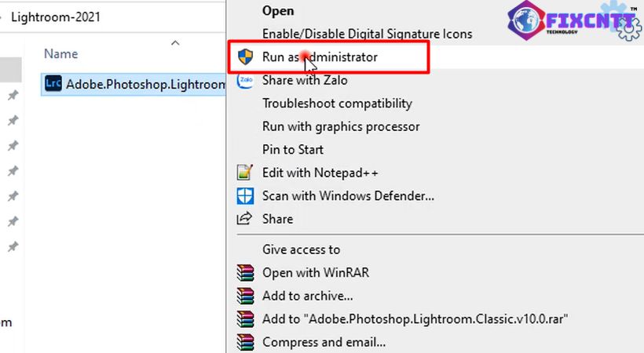
Task: Click the Lrc Lightroom file icon
Action: click(53, 84)
